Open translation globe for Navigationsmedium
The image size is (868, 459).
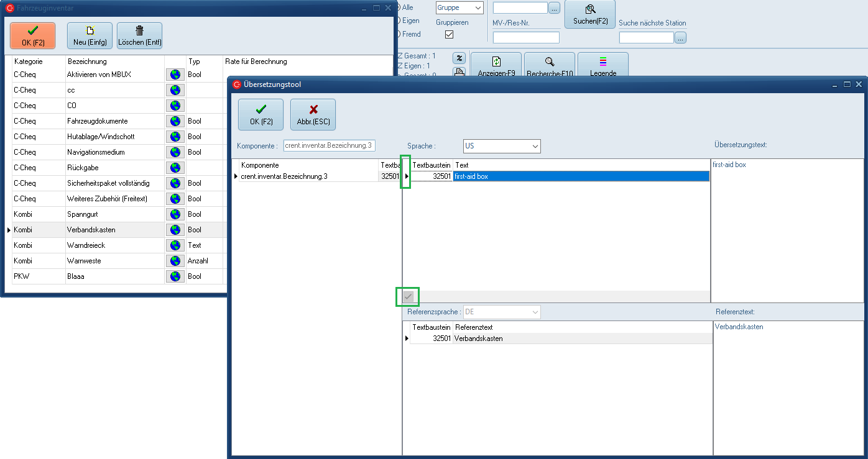175,152
